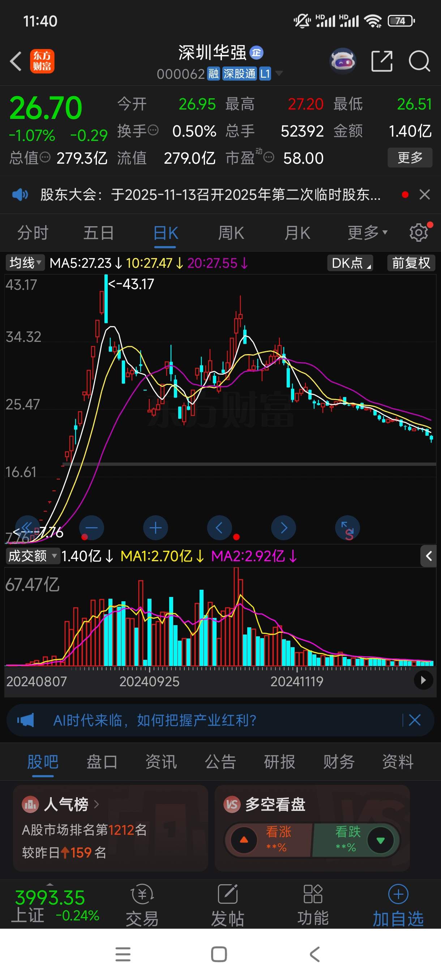The width and height of the screenshot is (441, 980).
Task: Dismiss the shareholder meeting notice
Action: tap(425, 194)
